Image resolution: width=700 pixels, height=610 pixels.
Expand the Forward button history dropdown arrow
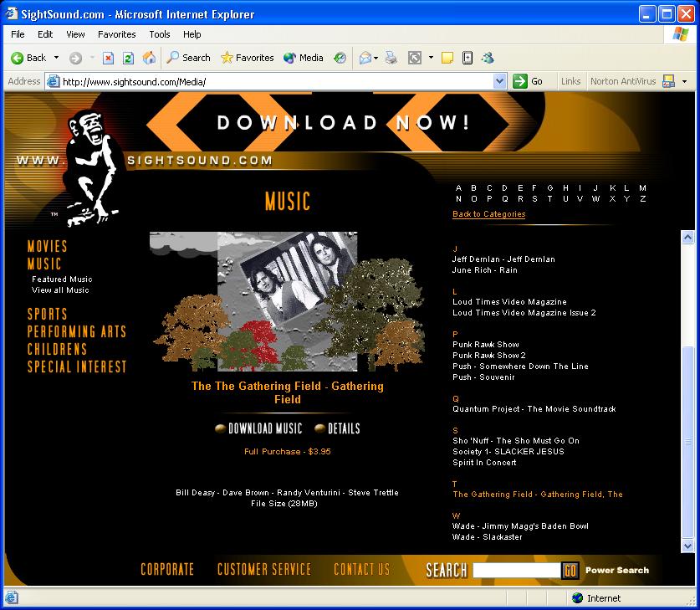point(92,58)
